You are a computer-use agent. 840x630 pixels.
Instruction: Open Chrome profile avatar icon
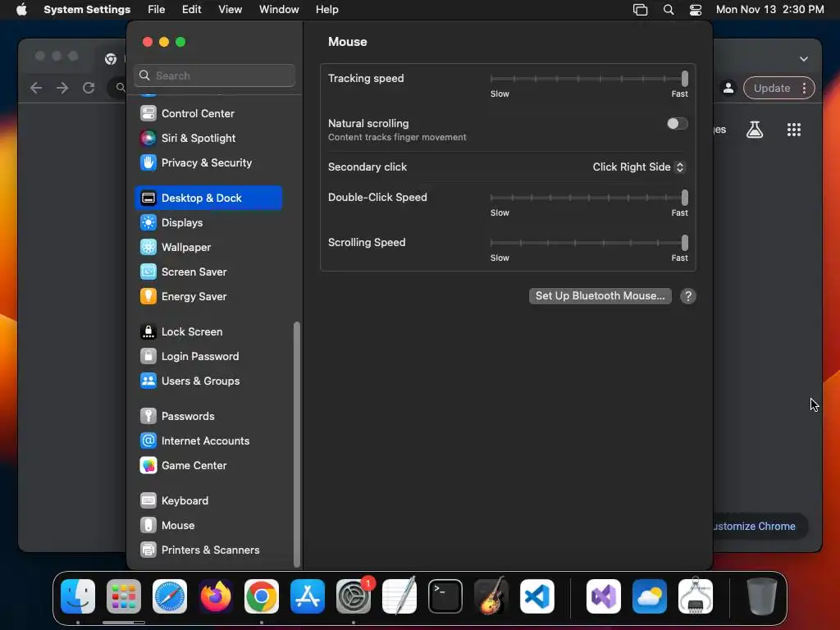[x=728, y=89]
